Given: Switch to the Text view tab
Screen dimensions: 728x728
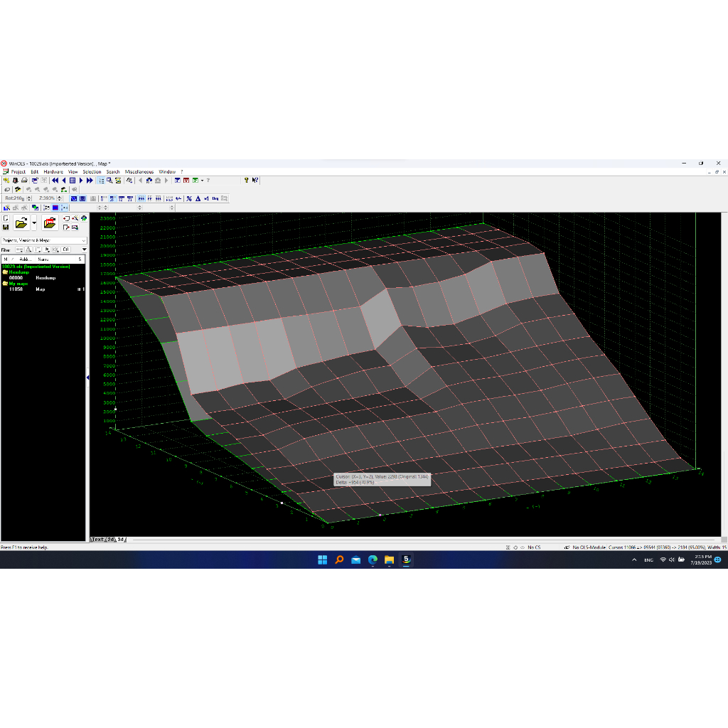Looking at the screenshot, I should 97,540.
